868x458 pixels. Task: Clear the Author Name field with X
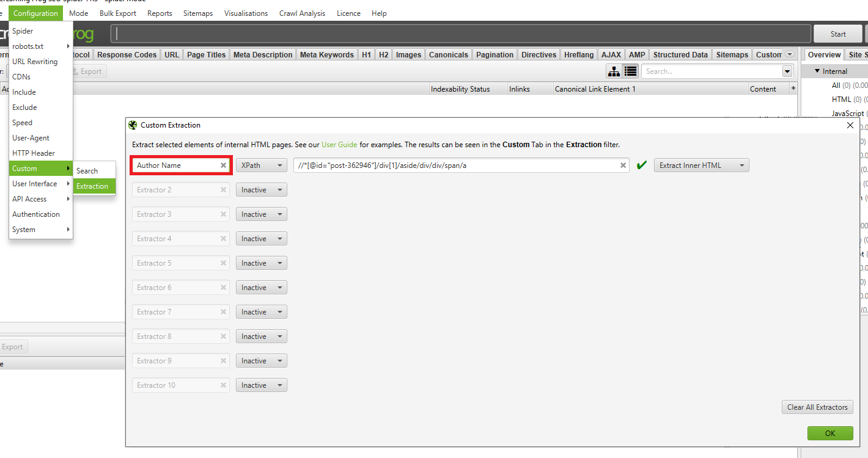click(223, 165)
